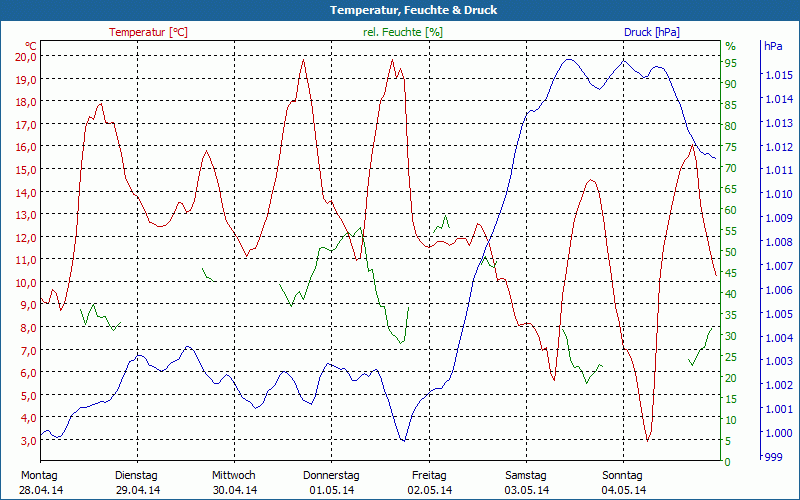The width and height of the screenshot is (800, 500).
Task: Select the red 'Temperatur [°C]' legend label
Action: coord(148,32)
